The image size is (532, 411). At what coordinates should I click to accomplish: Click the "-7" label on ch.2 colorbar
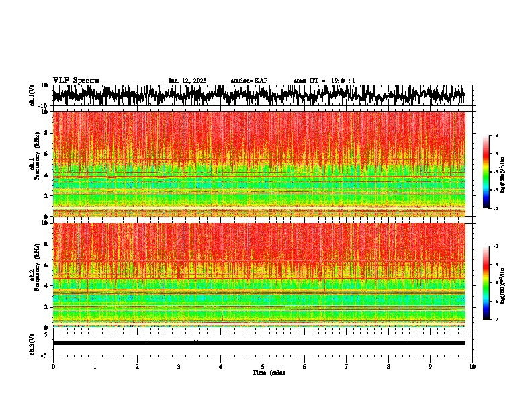495,320
